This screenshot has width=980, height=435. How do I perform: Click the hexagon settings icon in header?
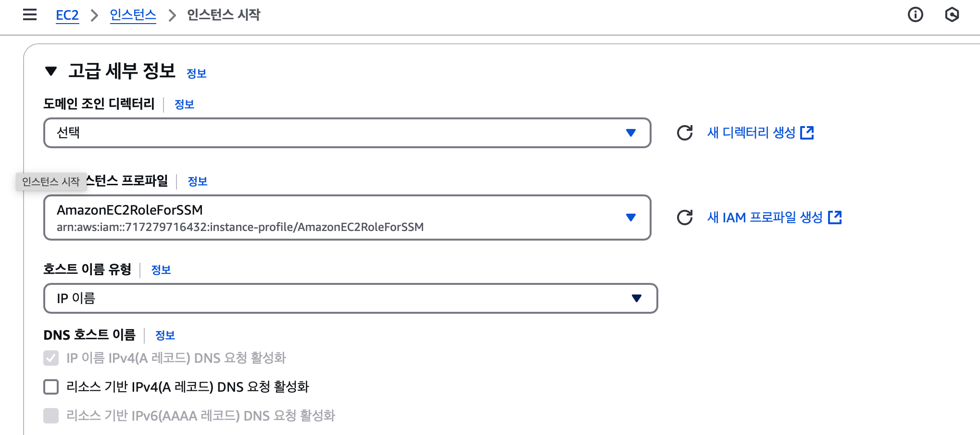(952, 15)
